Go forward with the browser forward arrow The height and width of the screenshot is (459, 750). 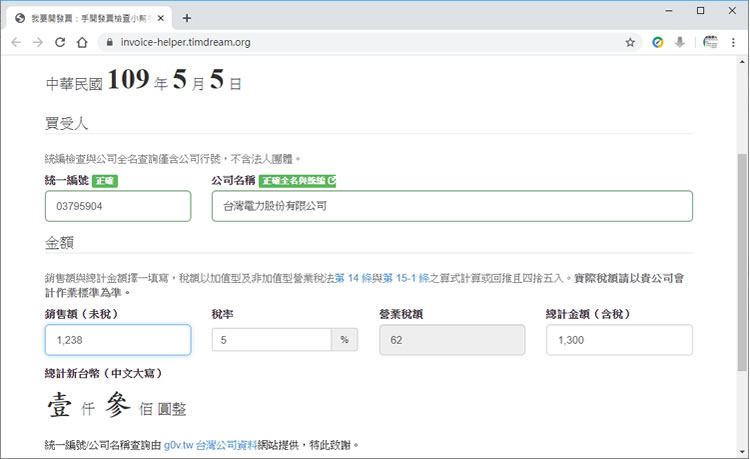[x=38, y=42]
